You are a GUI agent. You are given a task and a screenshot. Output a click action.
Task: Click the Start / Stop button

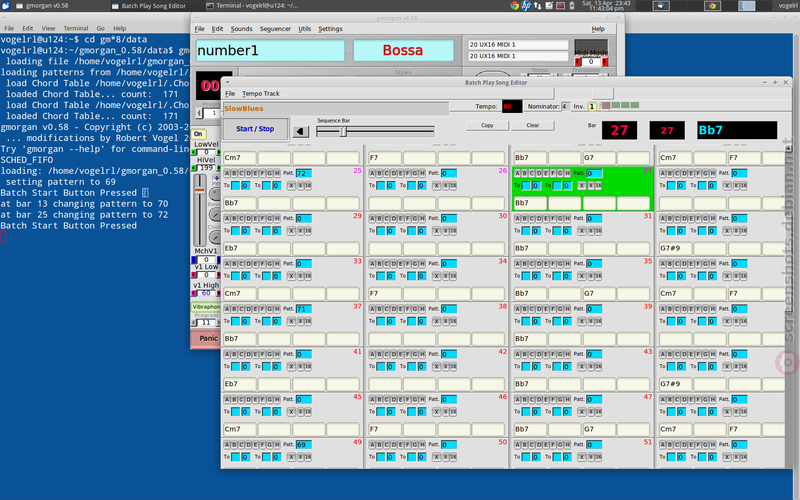point(255,129)
